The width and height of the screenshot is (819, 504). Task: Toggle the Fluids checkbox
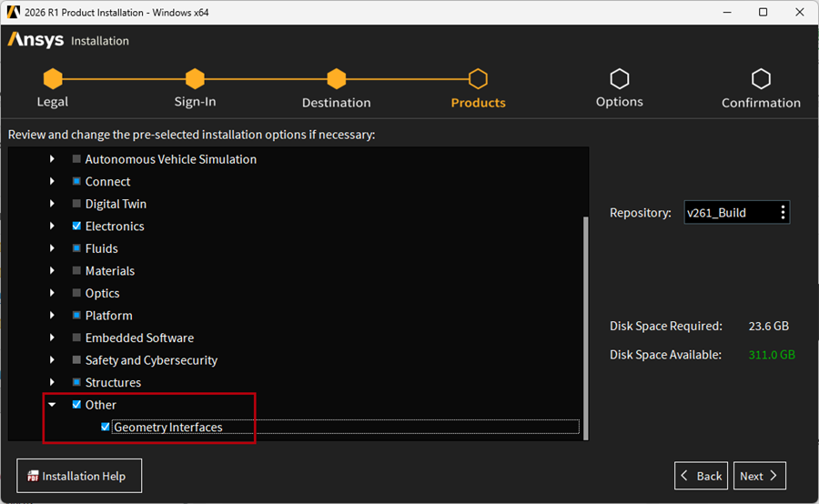pyautogui.click(x=76, y=248)
